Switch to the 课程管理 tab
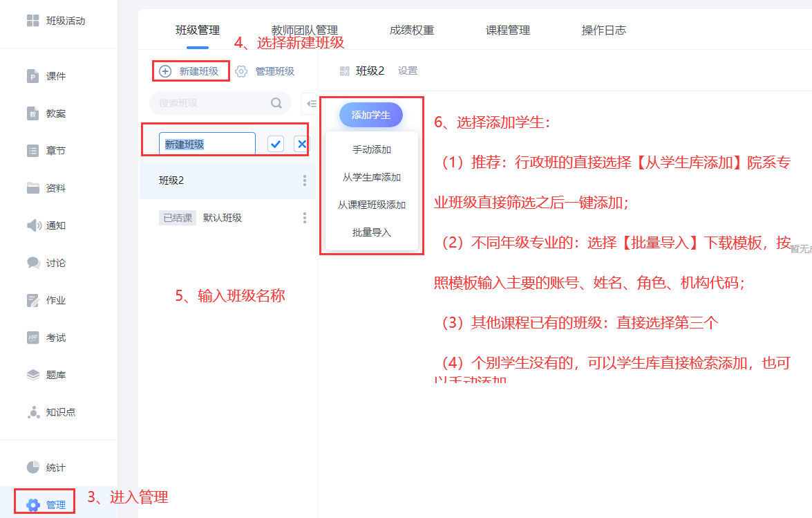Screen dimensions: 812x518 click(x=507, y=30)
